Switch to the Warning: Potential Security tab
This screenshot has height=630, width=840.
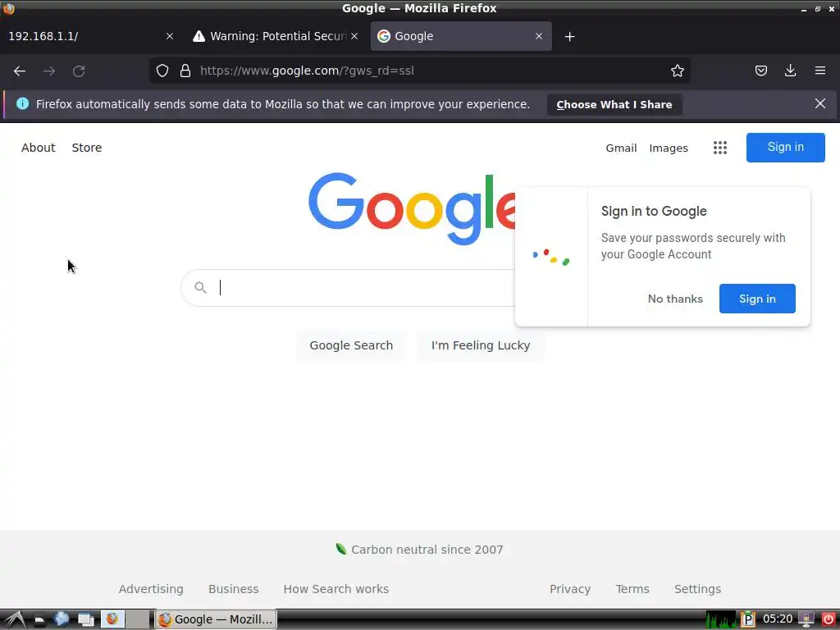click(274, 36)
